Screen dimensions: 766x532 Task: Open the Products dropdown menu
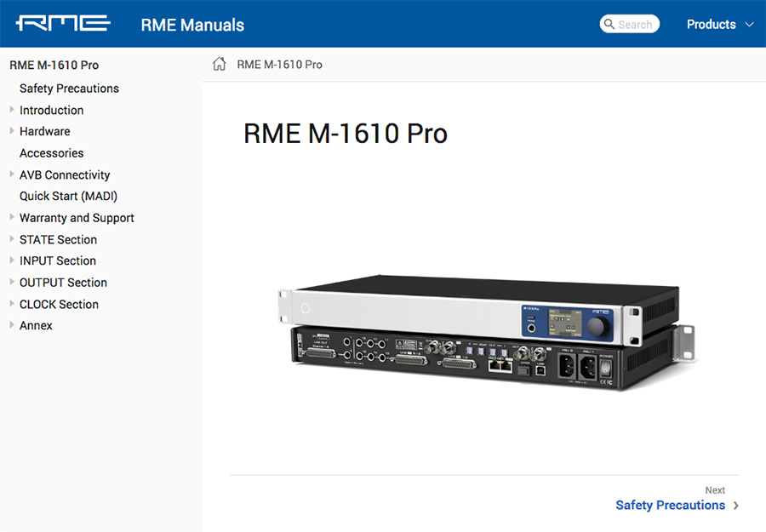pos(720,25)
